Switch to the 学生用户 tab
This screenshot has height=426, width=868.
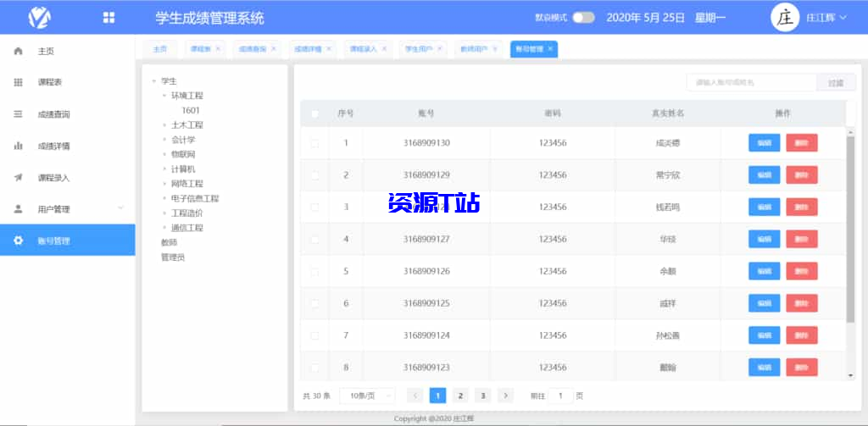point(419,48)
